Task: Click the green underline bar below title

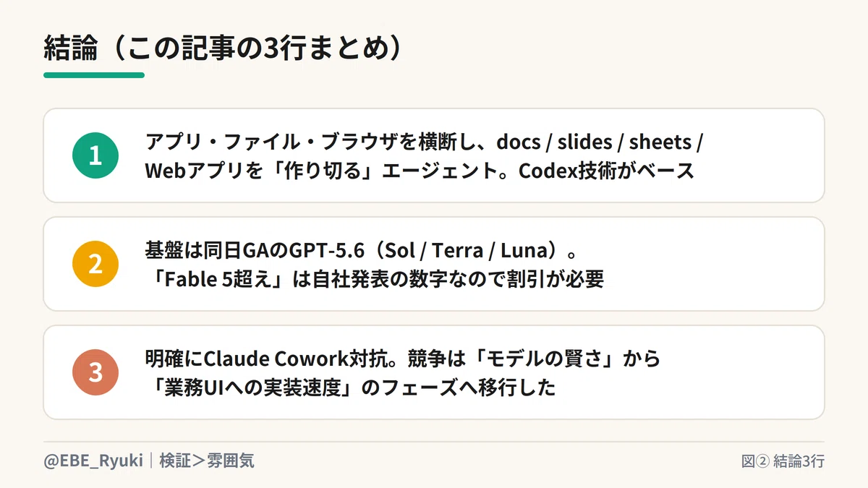Action: click(94, 74)
